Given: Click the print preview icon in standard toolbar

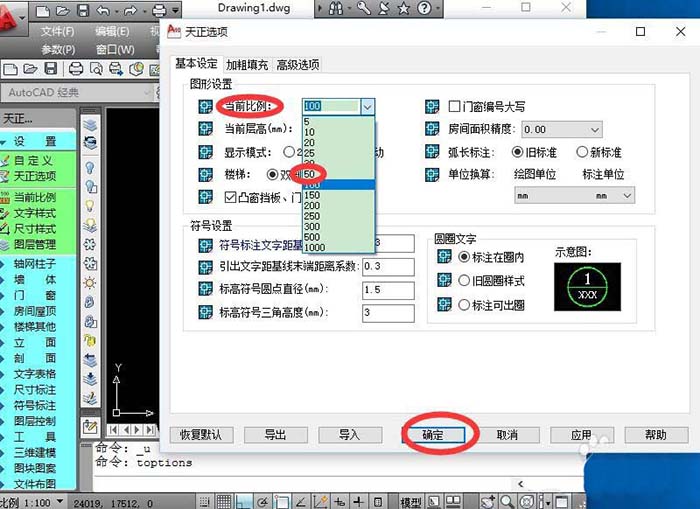Looking at the screenshot, I should (x=96, y=69).
